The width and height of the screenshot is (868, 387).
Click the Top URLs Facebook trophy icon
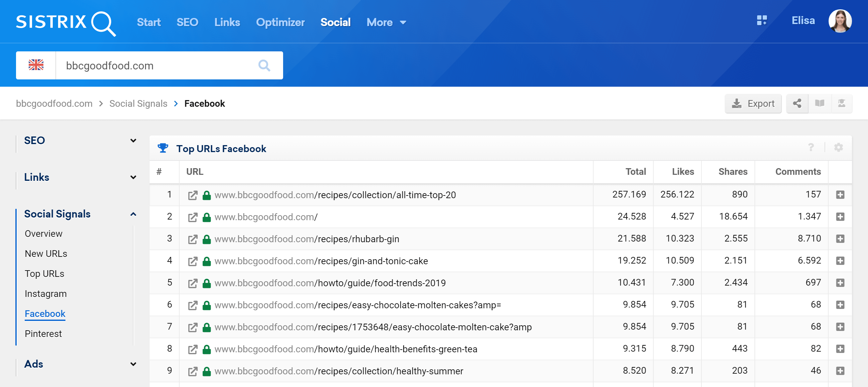click(x=163, y=148)
